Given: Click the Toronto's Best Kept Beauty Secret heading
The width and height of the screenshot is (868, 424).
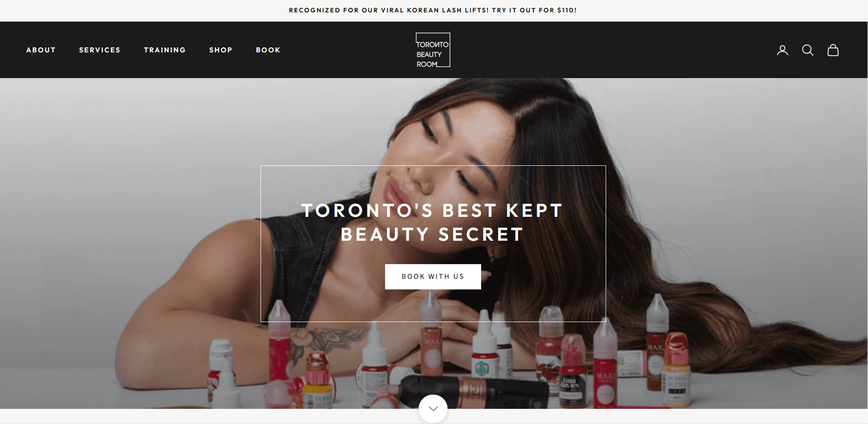Looking at the screenshot, I should (x=433, y=222).
